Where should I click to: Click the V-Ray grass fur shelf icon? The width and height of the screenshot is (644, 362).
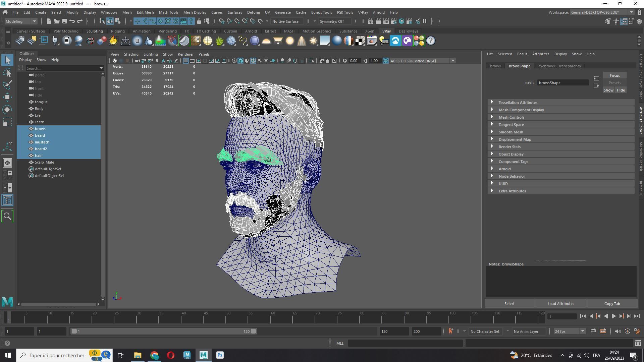[x=219, y=41]
